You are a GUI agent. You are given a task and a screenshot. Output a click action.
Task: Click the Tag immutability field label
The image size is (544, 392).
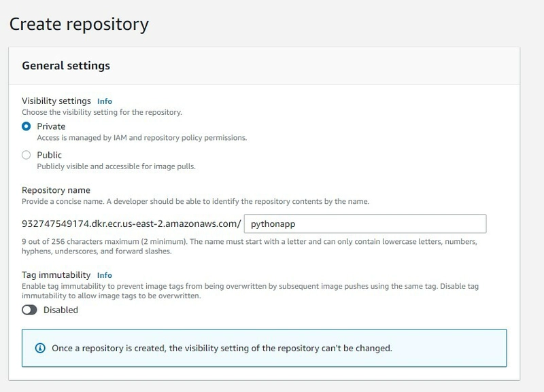point(56,275)
